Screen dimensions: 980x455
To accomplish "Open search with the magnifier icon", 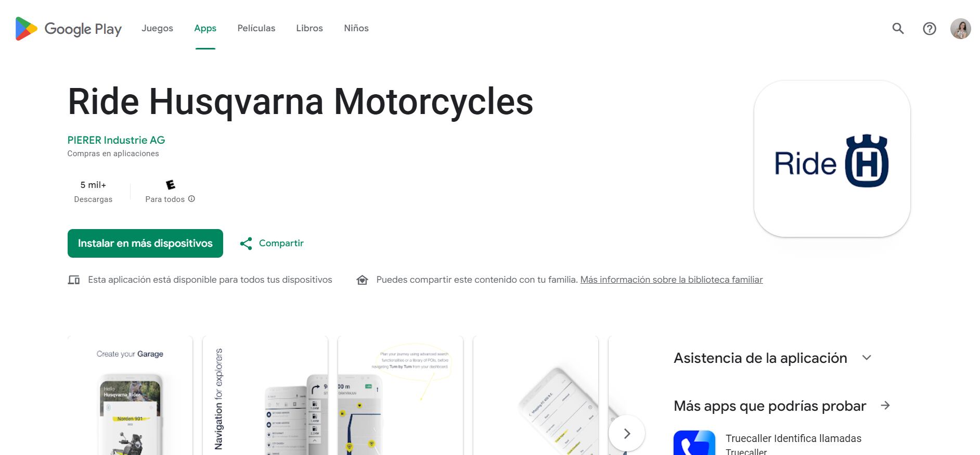I will click(x=898, y=29).
